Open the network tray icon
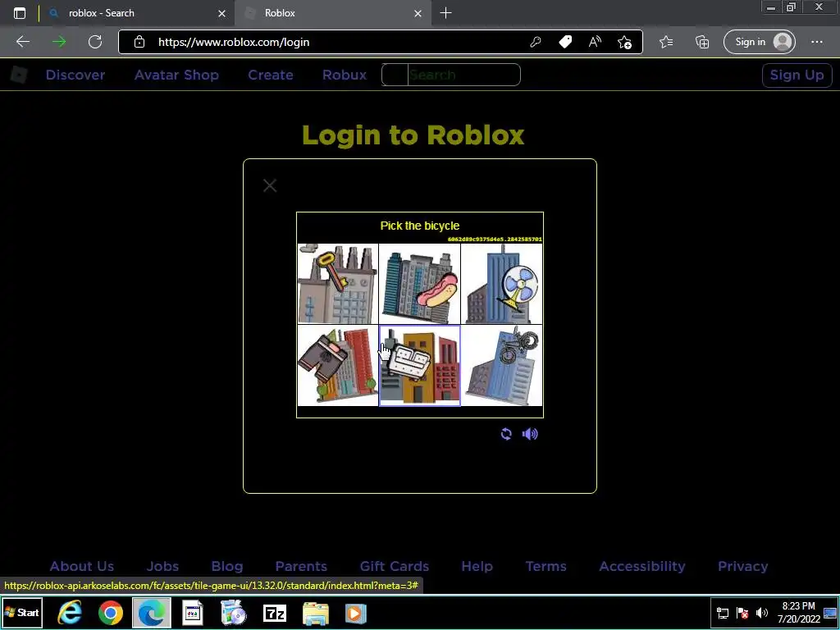 pyautogui.click(x=723, y=613)
